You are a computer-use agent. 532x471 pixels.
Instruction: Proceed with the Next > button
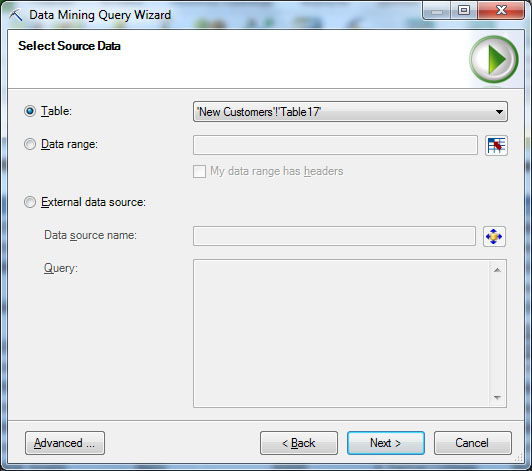point(386,443)
